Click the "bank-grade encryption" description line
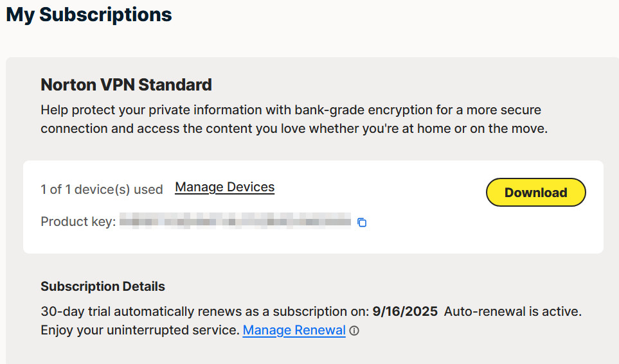Screen dimensions: 619x364 click(x=291, y=110)
